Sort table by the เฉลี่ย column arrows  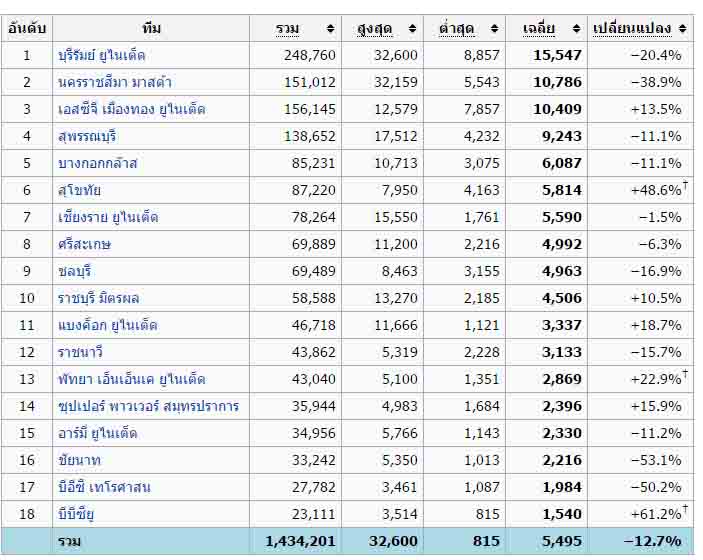[x=577, y=29]
